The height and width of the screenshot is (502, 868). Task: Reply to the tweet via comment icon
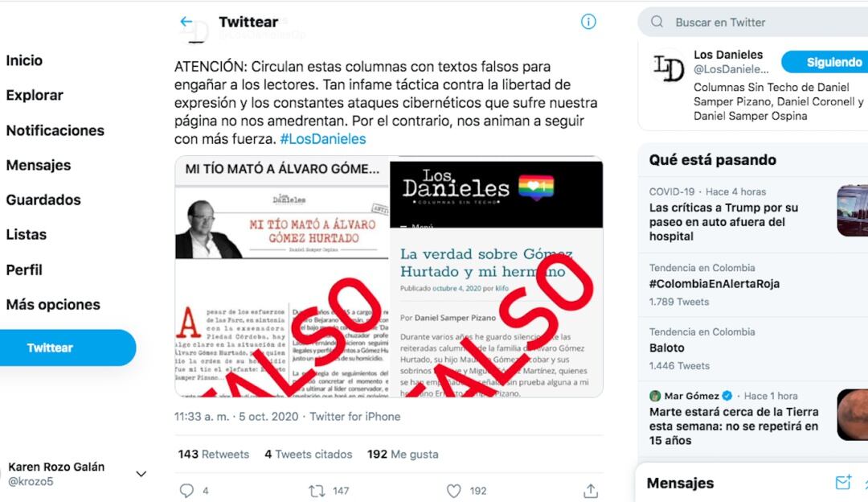click(x=187, y=491)
